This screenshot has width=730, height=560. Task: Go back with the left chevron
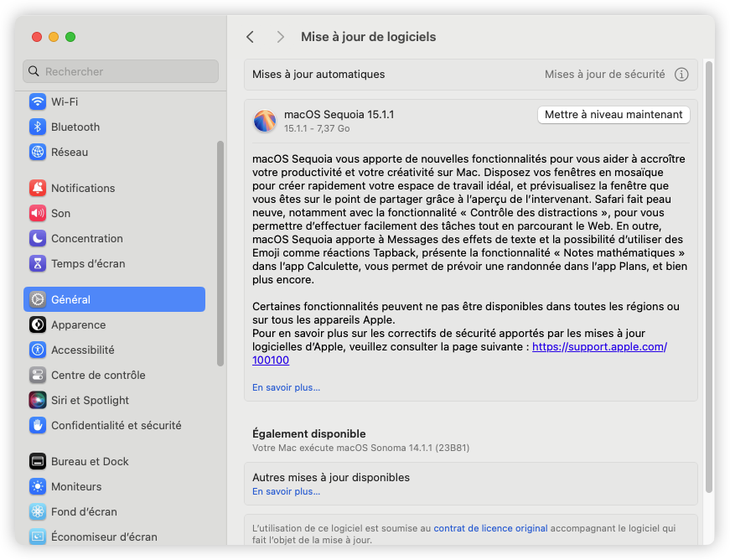coord(251,37)
